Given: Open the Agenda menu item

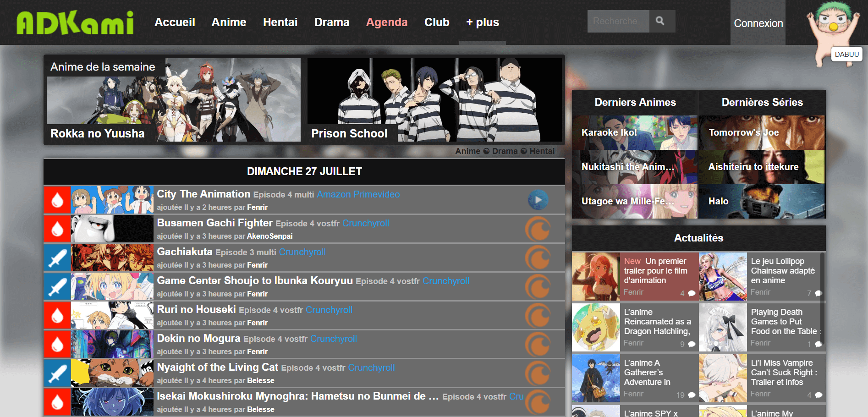Looking at the screenshot, I should (386, 22).
